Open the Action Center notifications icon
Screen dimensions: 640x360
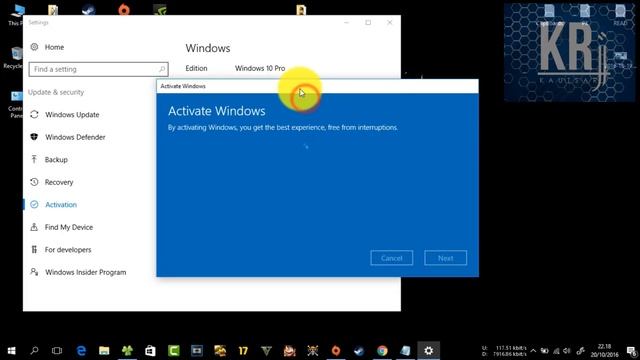(631, 351)
